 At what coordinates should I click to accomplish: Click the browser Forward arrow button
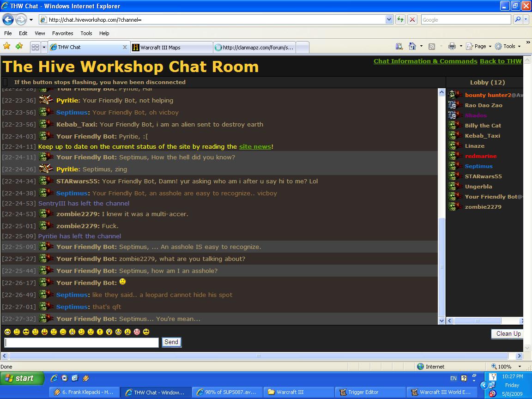(x=21, y=20)
